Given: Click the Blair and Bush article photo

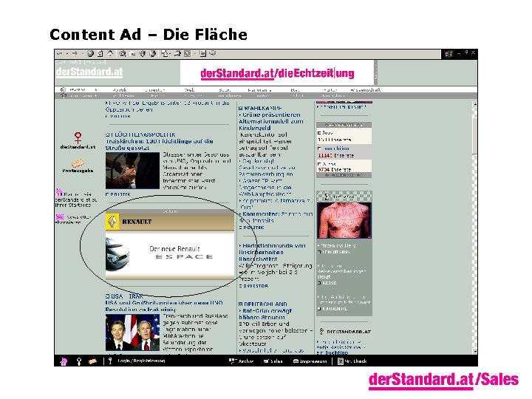Looking at the screenshot, I should 132,332.
